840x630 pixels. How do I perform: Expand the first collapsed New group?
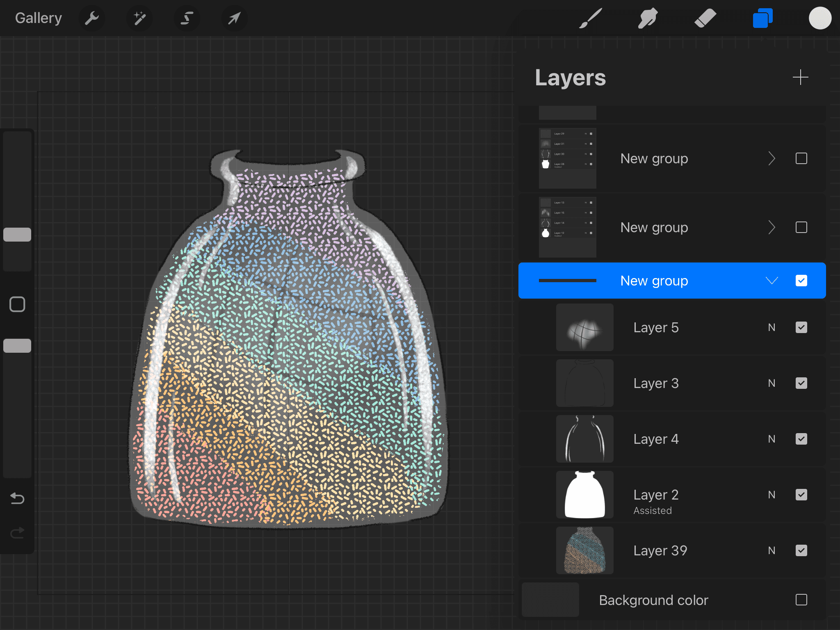pos(772,158)
